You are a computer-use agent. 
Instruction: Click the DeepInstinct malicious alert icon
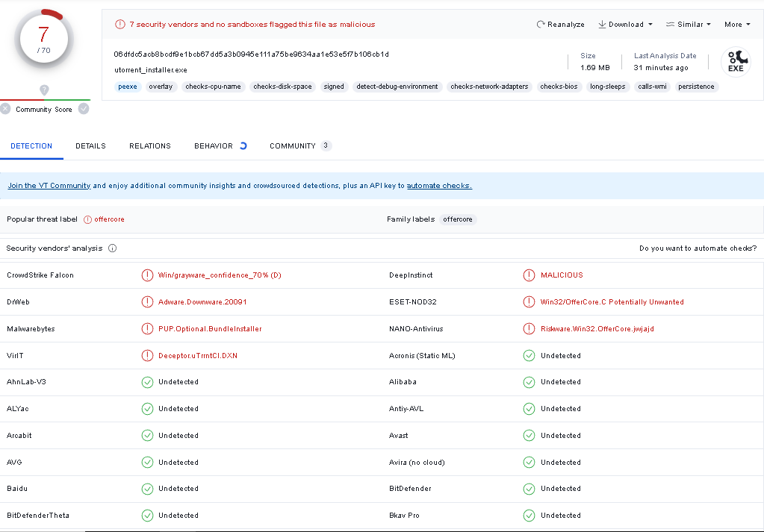click(x=529, y=275)
